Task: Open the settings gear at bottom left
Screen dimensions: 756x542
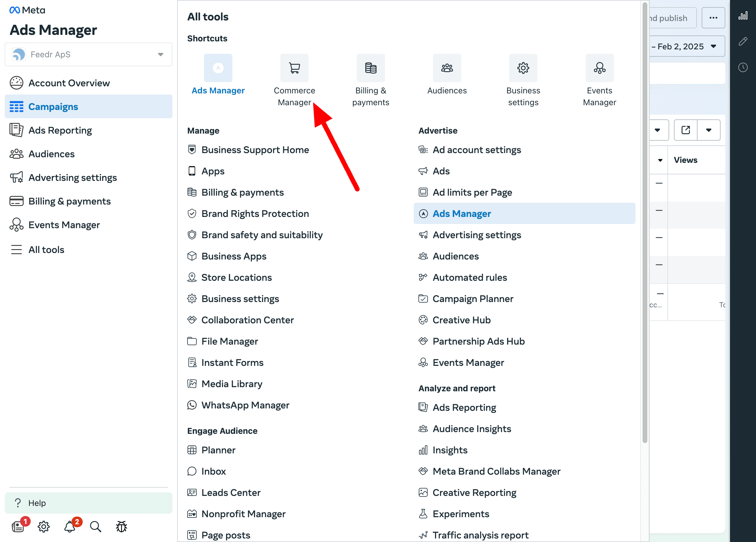Action: tap(44, 526)
